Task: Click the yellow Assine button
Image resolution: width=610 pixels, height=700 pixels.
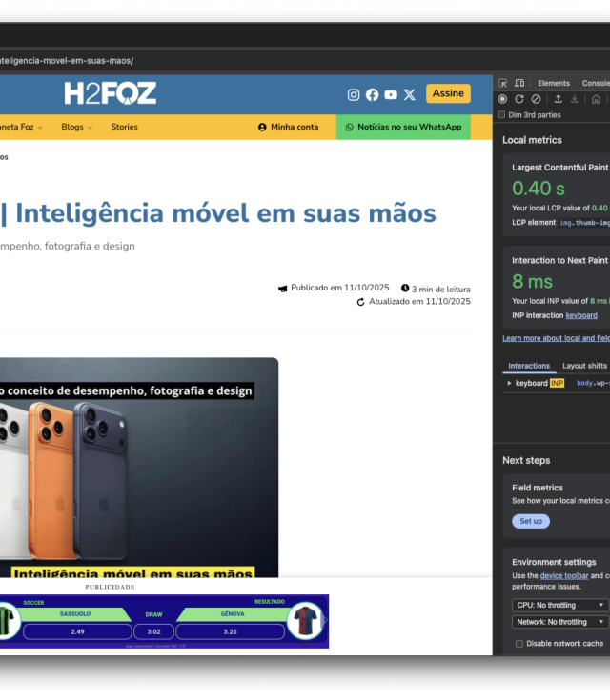Action: (x=448, y=93)
